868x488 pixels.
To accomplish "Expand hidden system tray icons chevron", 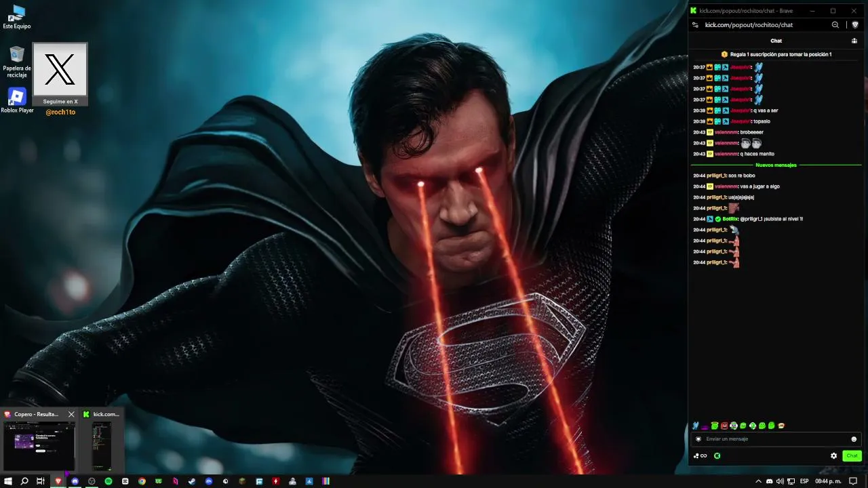I will coord(758,481).
